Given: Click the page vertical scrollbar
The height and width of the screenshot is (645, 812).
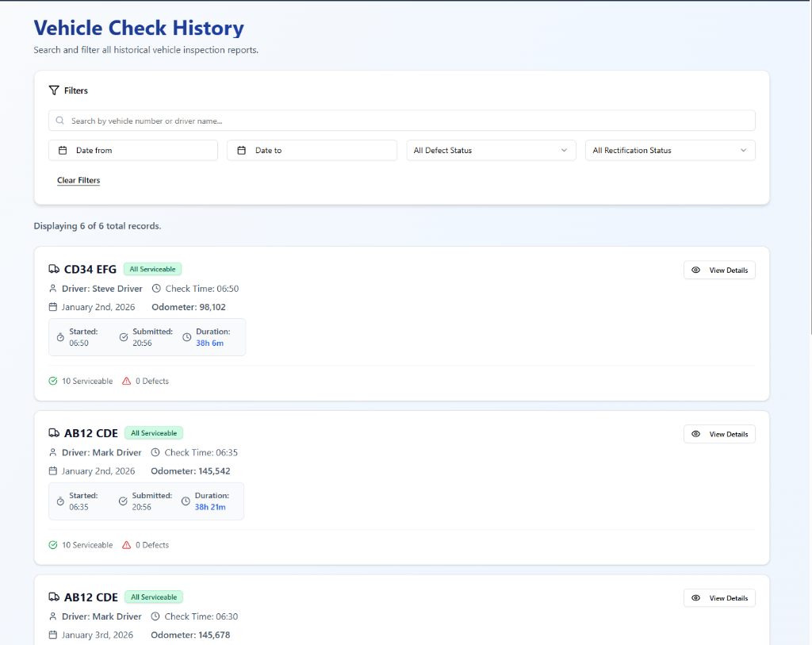Looking at the screenshot, I should coord(810,168).
